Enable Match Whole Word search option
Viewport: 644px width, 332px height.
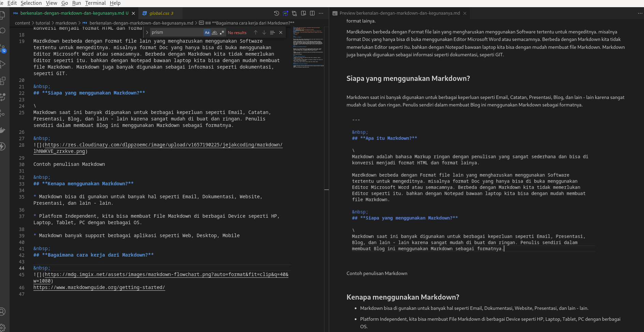215,32
